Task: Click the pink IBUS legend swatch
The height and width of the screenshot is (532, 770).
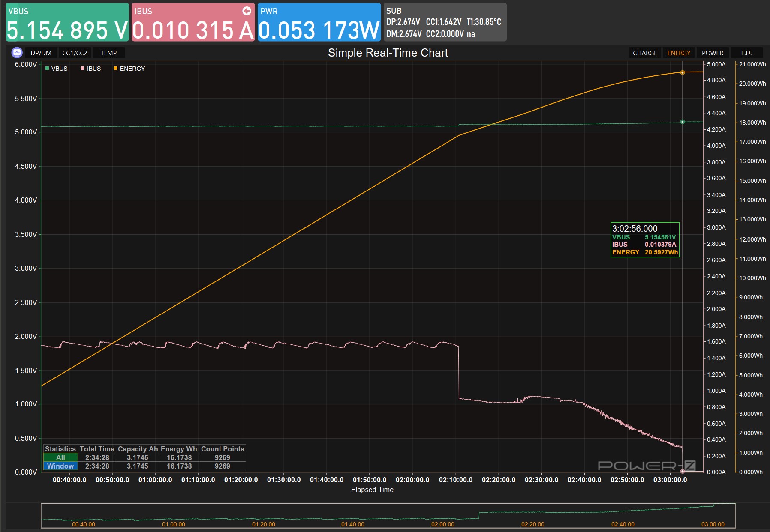Action: click(82, 68)
